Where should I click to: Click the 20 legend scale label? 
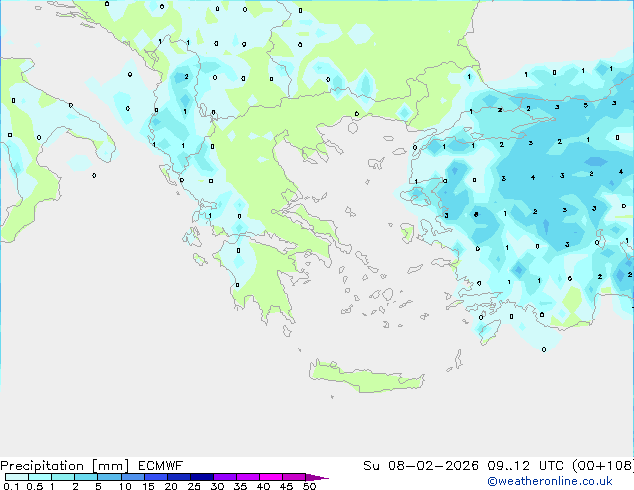(171, 486)
